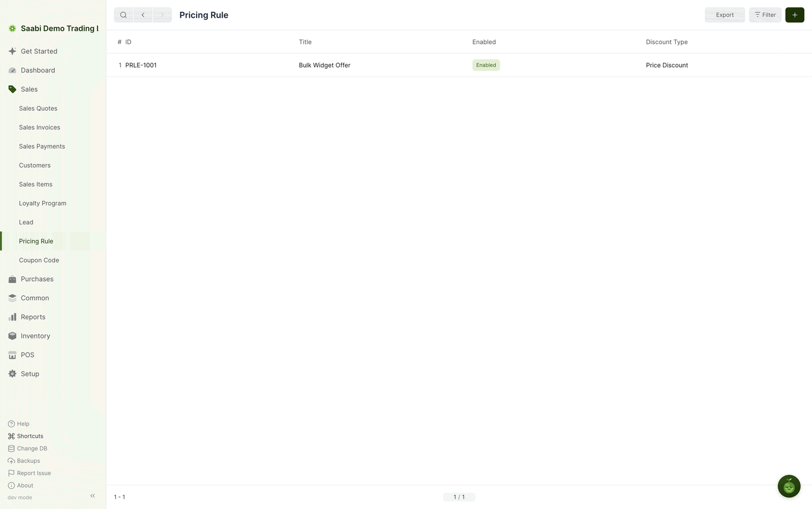Click the Purchases bag icon
The image size is (812, 509).
tap(12, 279)
